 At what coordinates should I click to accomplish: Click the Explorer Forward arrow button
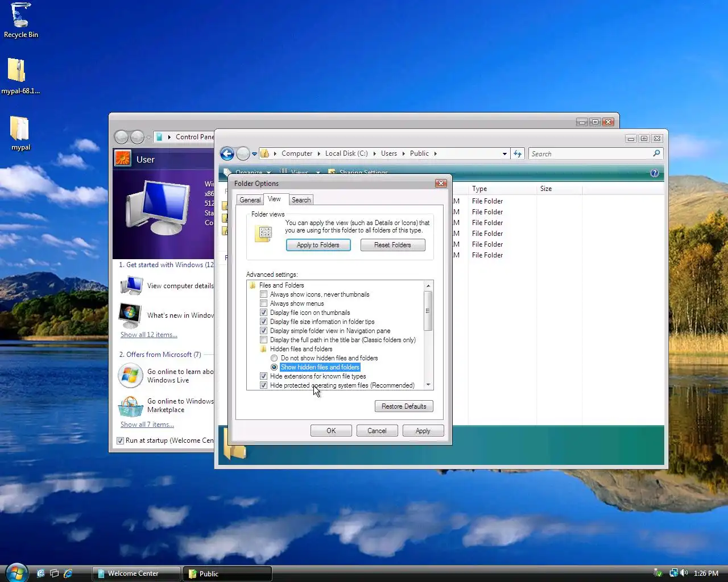pos(243,153)
